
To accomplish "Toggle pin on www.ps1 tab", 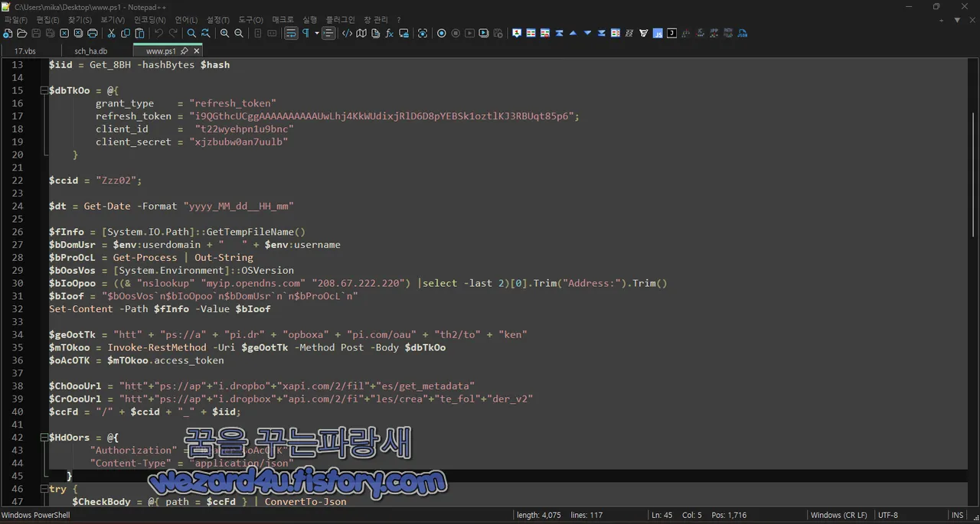I will click(185, 51).
